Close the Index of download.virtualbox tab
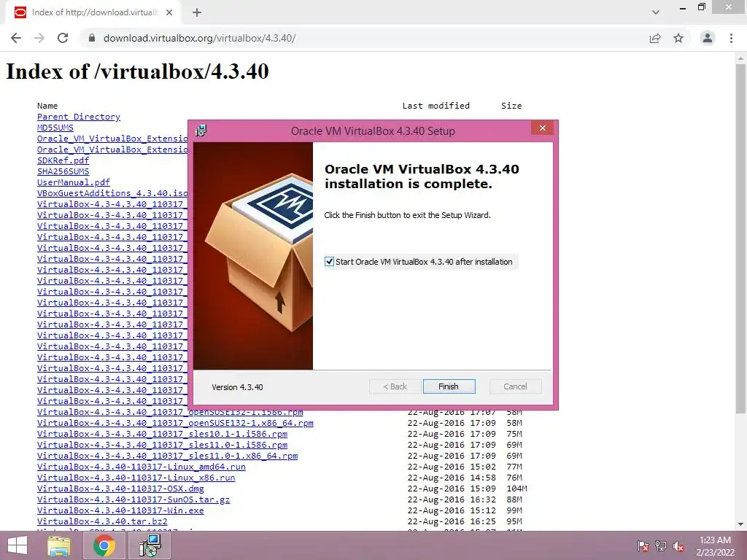Screen dimensions: 747x560 (169, 12)
